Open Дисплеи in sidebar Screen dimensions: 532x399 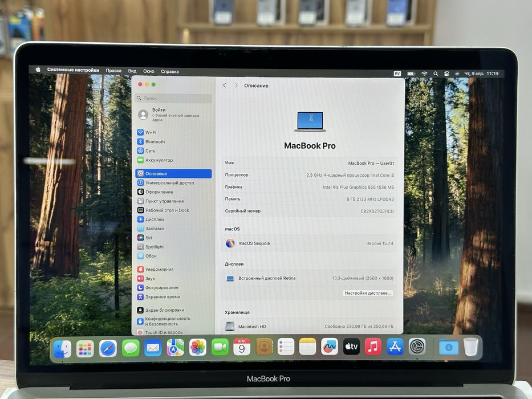click(x=173, y=219)
